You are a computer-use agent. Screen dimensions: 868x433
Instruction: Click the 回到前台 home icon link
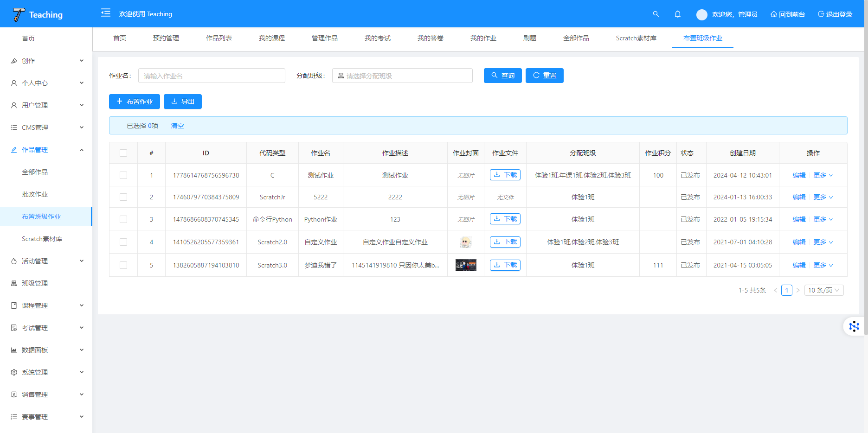click(x=787, y=14)
